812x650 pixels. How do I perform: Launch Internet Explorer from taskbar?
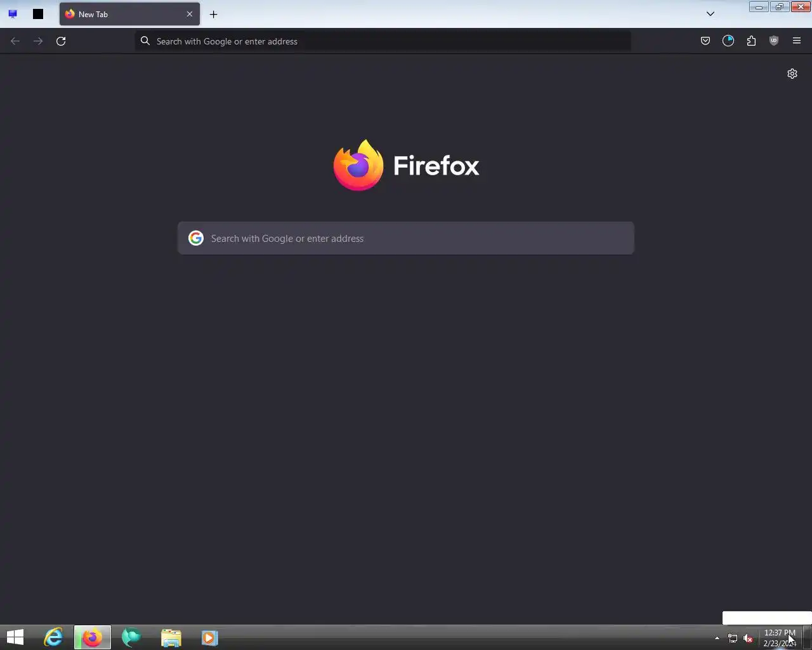click(x=53, y=637)
